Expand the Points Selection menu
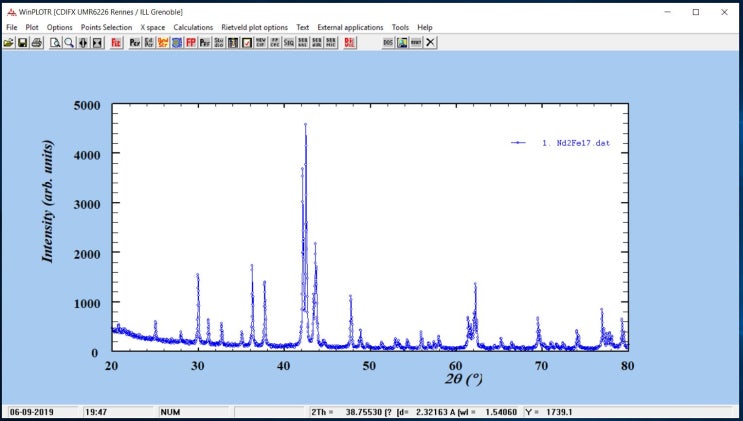Viewport: 743px width, 421px height. point(106,27)
